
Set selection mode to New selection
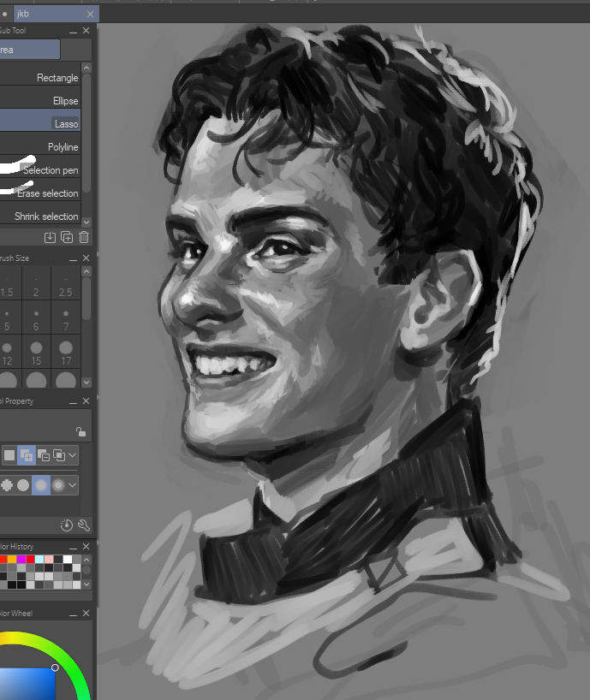pos(9,455)
